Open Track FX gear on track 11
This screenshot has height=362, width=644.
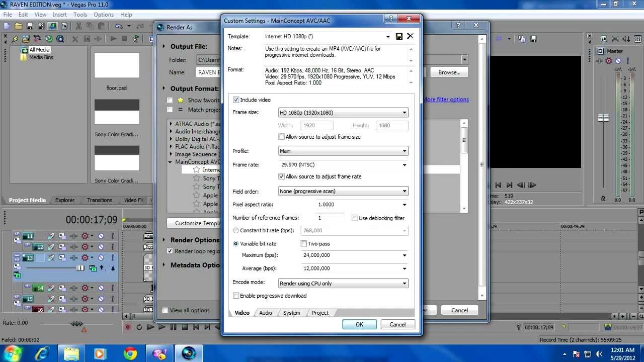[x=85, y=236]
